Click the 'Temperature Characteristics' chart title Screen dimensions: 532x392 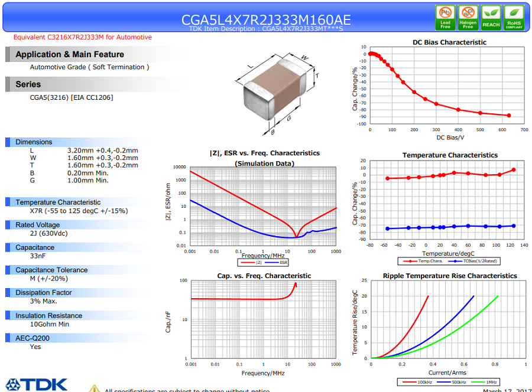point(450,155)
